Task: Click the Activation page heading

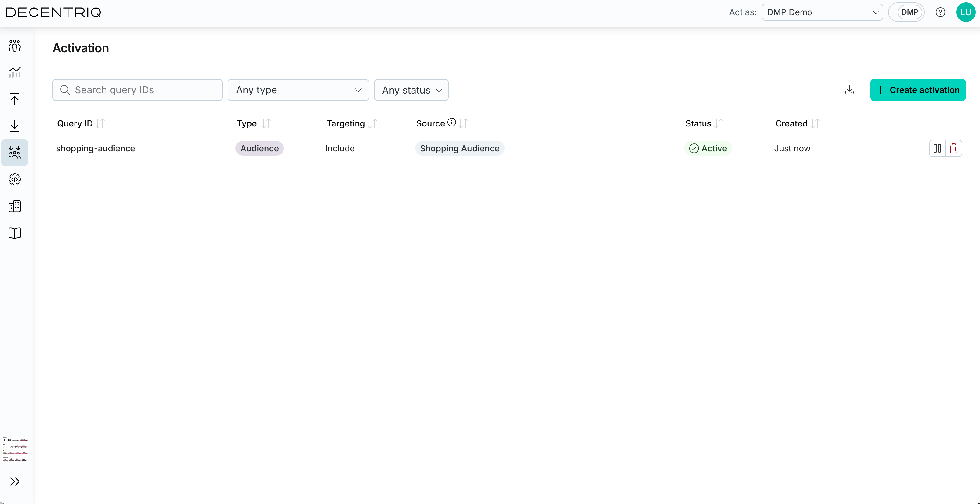Action: click(81, 48)
